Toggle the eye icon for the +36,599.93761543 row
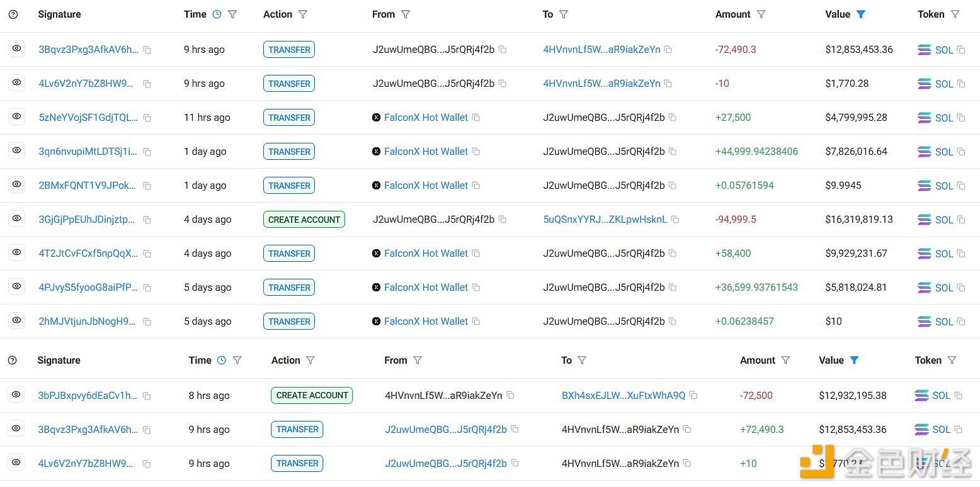980x487 pixels. point(16,286)
